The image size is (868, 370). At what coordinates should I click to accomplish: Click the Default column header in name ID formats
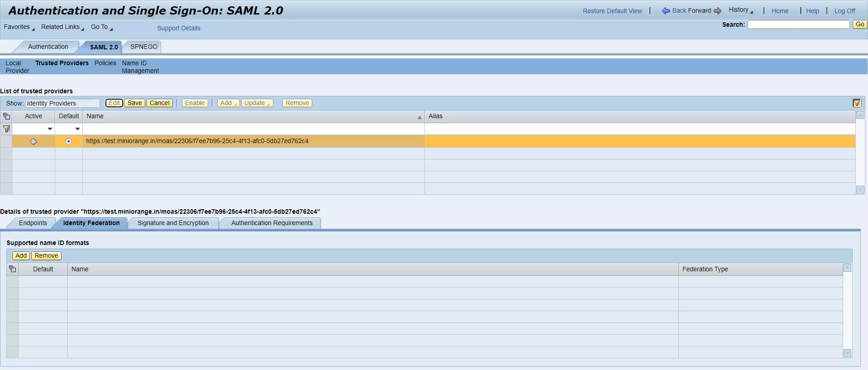[43, 269]
